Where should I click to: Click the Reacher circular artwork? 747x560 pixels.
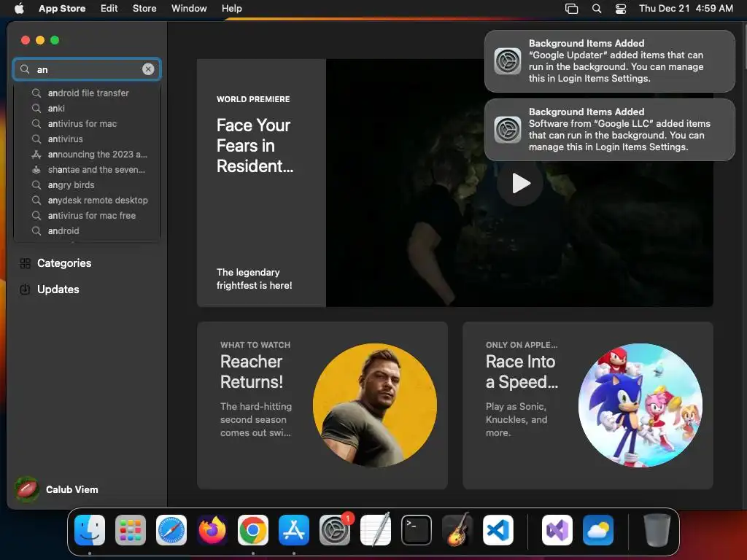click(x=374, y=405)
